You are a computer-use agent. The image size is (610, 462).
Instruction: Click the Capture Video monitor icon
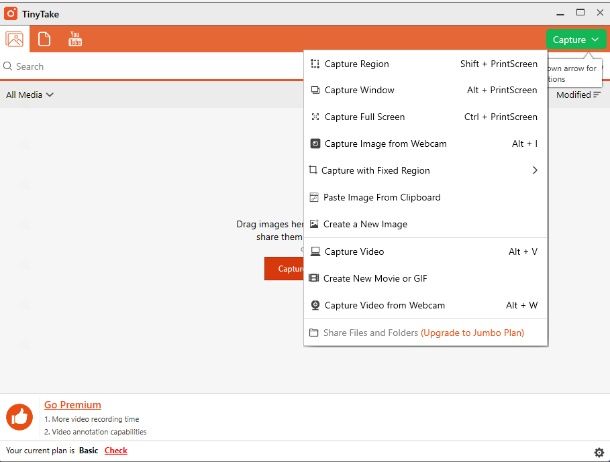(315, 252)
